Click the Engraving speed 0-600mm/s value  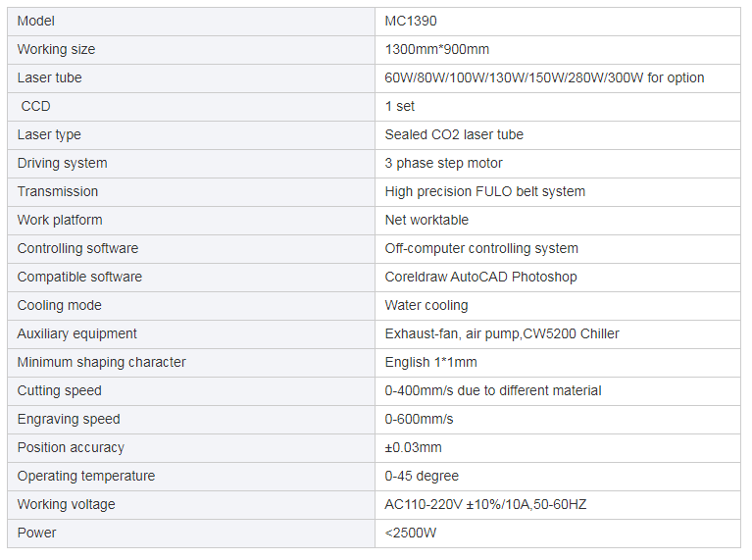coord(419,419)
